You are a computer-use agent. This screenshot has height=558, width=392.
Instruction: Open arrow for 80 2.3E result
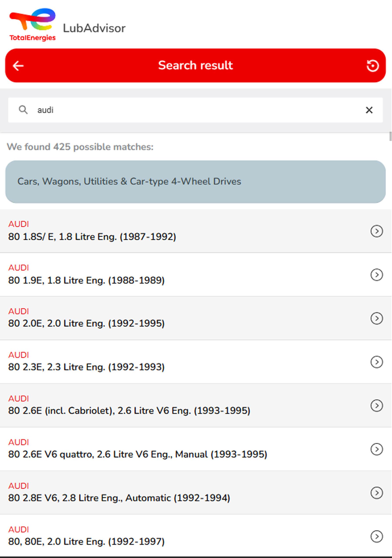pos(377,362)
